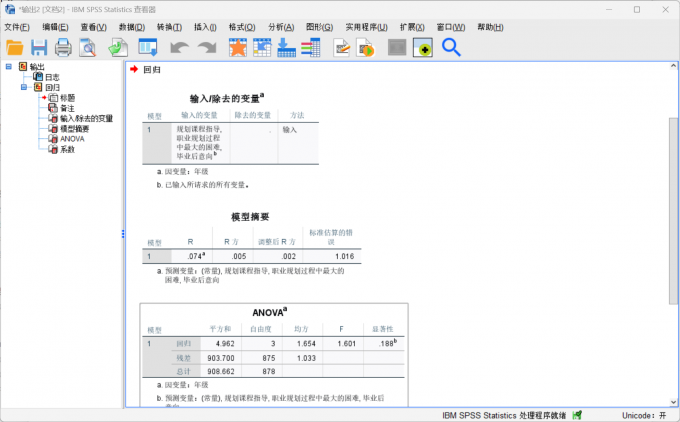Collapse the 回归 node in outline tree
Screen dimensions: 680x422
(x=24, y=87)
